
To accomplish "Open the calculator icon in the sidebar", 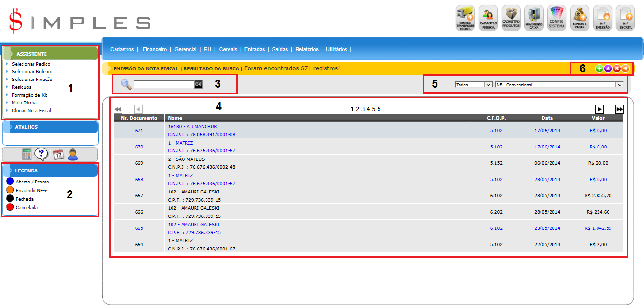I will point(27,154).
